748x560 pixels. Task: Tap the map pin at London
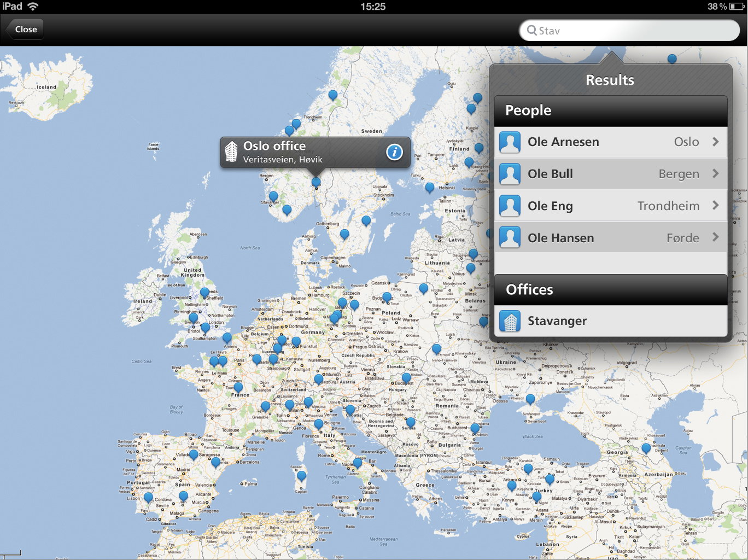[205, 328]
